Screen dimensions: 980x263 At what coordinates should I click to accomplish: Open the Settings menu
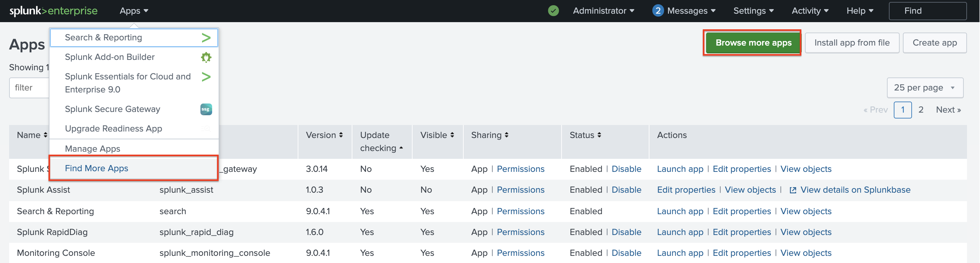tap(753, 11)
